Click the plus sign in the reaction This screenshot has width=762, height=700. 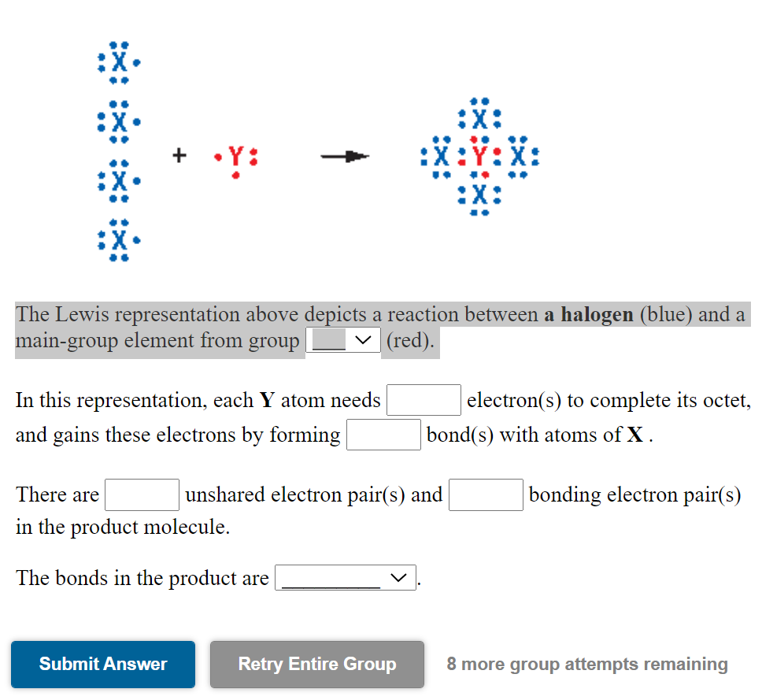(x=179, y=155)
